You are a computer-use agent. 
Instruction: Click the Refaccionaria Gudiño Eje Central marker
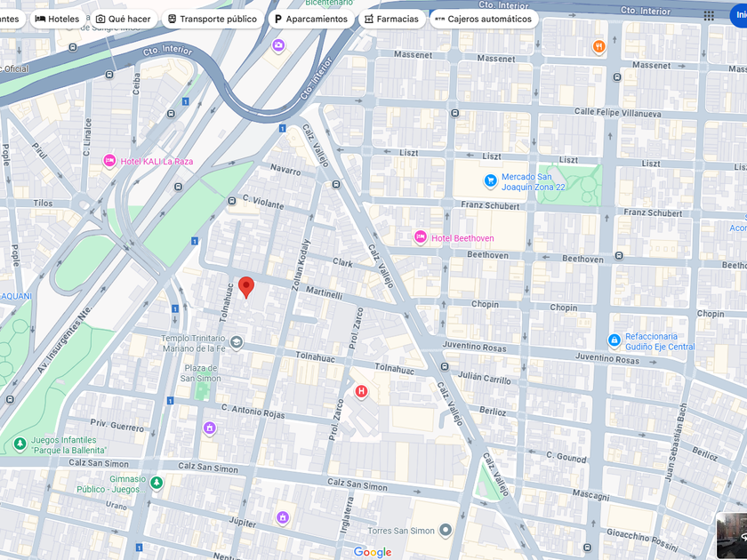coord(614,340)
